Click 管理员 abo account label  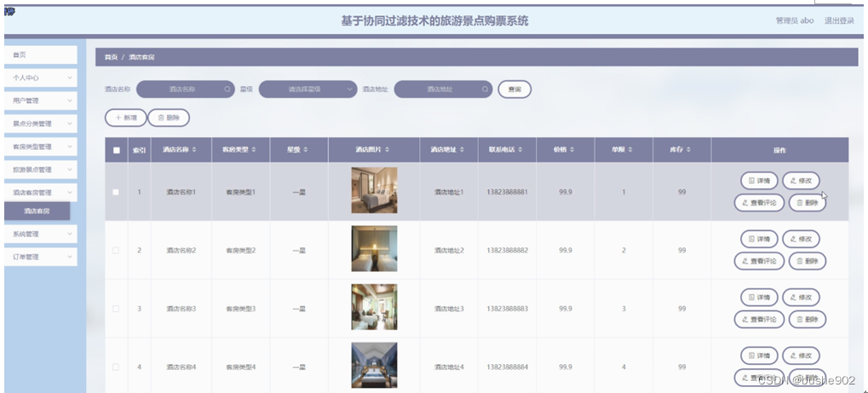point(795,20)
